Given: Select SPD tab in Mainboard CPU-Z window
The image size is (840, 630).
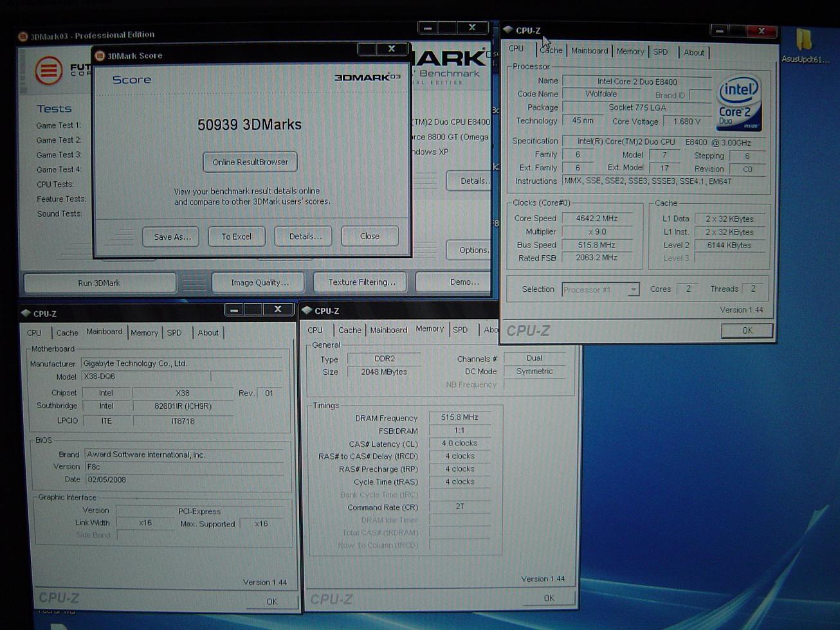Looking at the screenshot, I should click(x=174, y=333).
